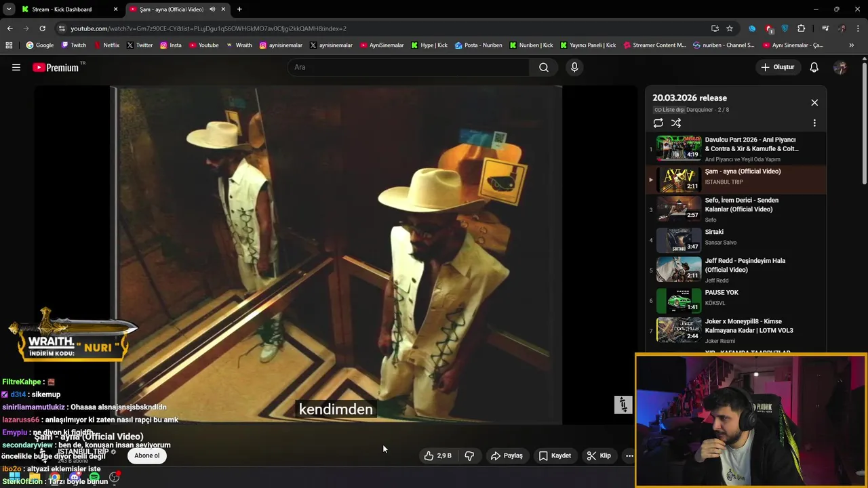Screen dimensions: 868x488
Task: Open YouTube notifications bell
Action: [x=814, y=67]
